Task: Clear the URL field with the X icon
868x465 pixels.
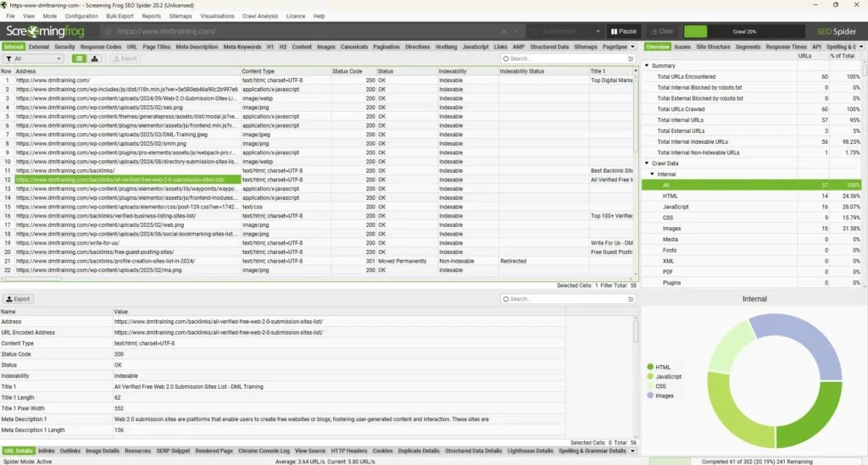Action: (504, 31)
